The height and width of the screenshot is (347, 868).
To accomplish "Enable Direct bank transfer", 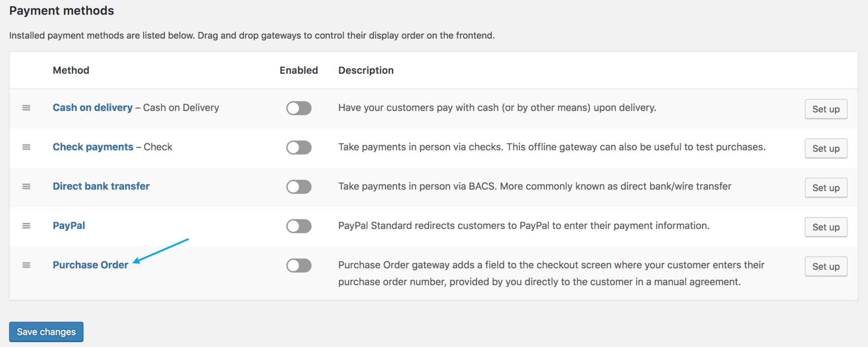I will [299, 187].
